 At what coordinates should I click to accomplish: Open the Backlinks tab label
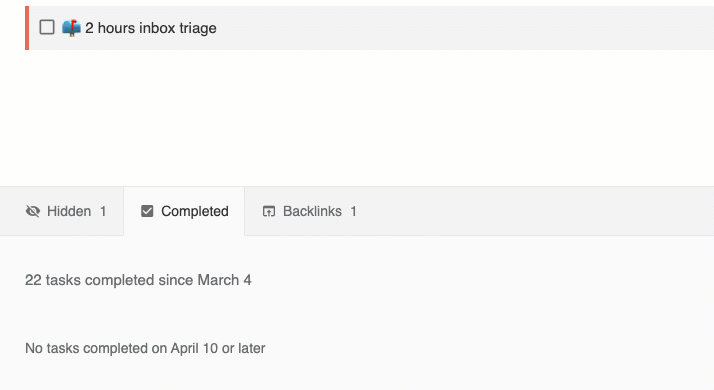(312, 211)
